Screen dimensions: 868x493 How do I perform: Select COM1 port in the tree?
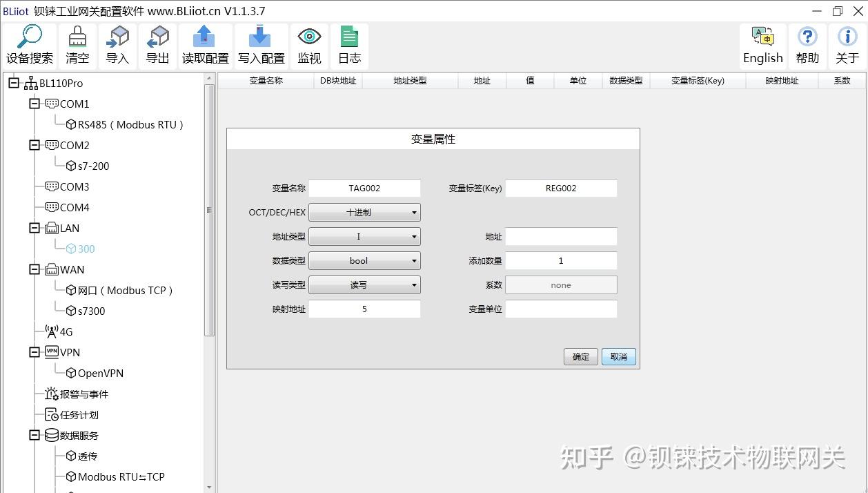pyautogui.click(x=75, y=104)
